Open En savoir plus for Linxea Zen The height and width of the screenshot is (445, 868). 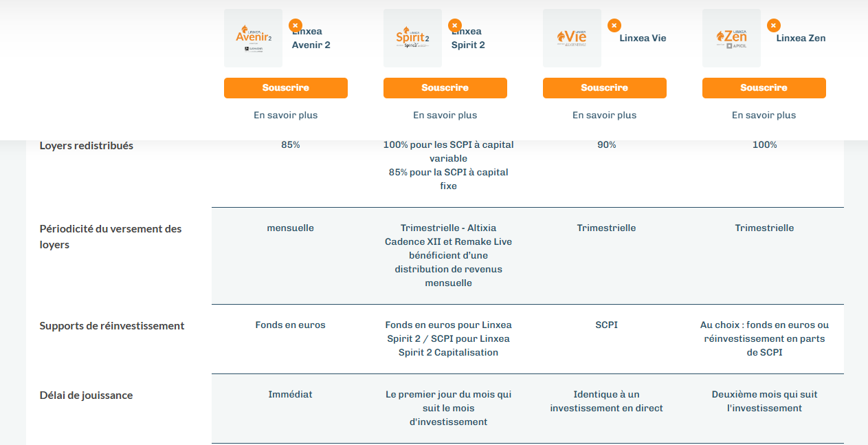(x=764, y=116)
